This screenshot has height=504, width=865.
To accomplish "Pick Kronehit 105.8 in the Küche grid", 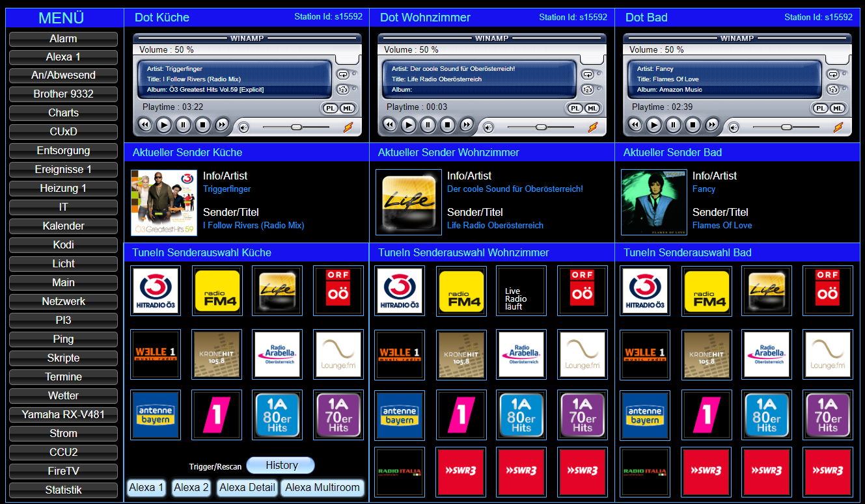I will (217, 354).
